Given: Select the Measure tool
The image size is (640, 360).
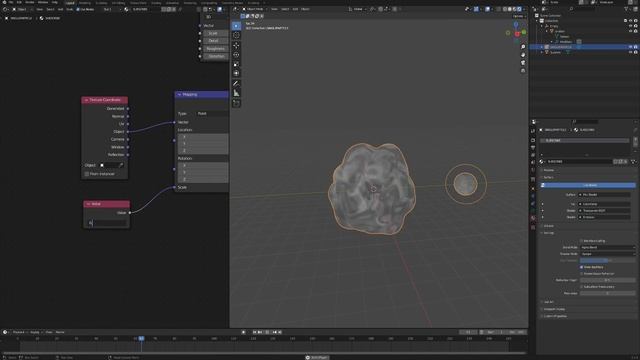Looking at the screenshot, I should coord(236,93).
